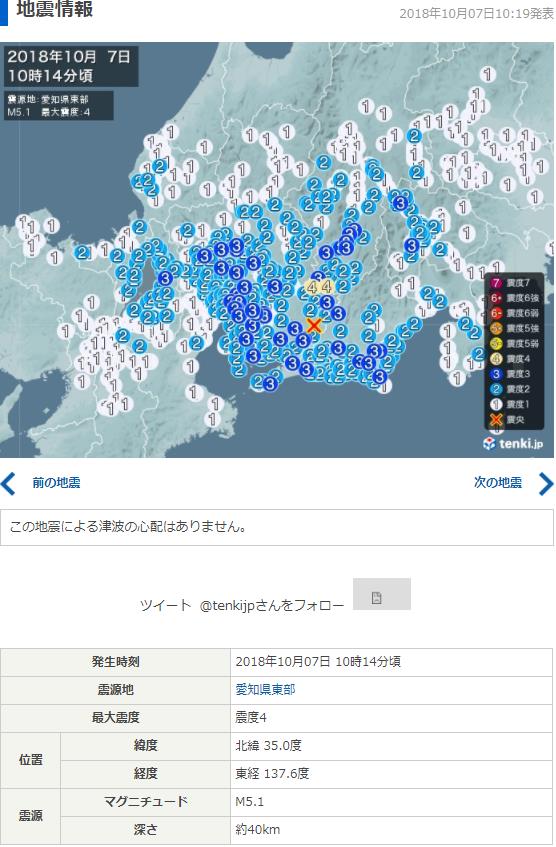The height and width of the screenshot is (847, 556).
Task: Click the broken image placeholder icon
Action: coord(377,597)
